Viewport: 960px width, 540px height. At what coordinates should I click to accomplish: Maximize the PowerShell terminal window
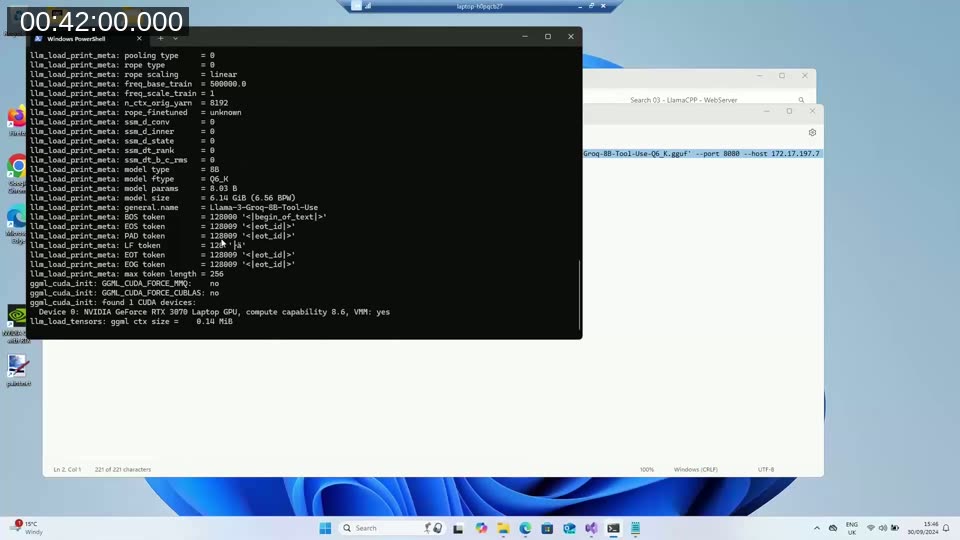pyautogui.click(x=548, y=37)
